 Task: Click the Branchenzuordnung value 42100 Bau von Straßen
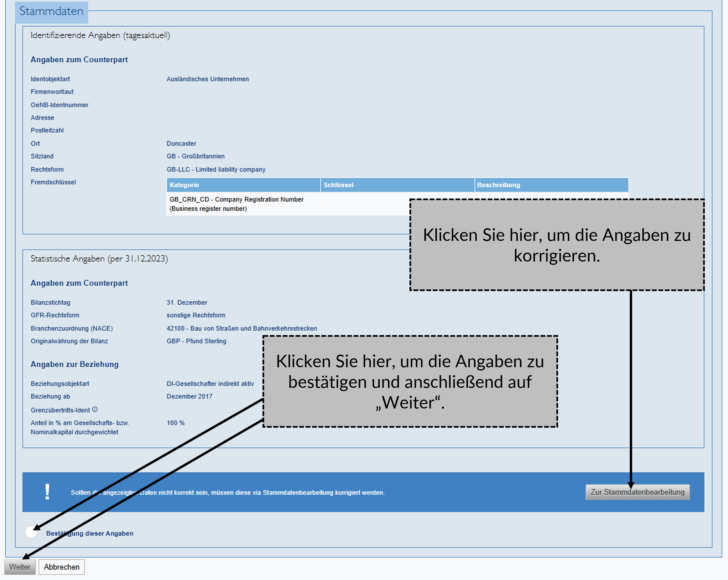tap(241, 328)
